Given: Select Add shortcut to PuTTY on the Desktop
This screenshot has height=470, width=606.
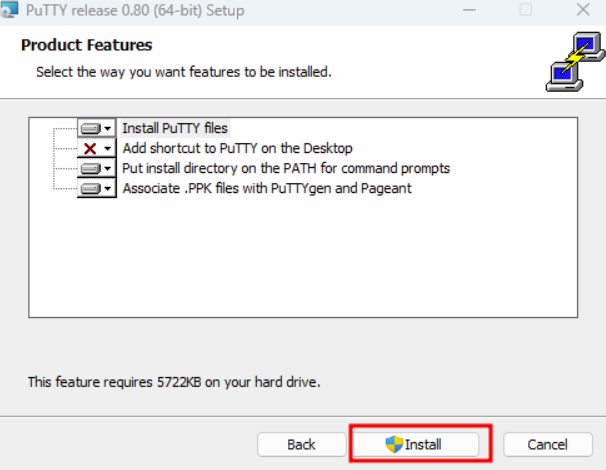Looking at the screenshot, I should [237, 148].
